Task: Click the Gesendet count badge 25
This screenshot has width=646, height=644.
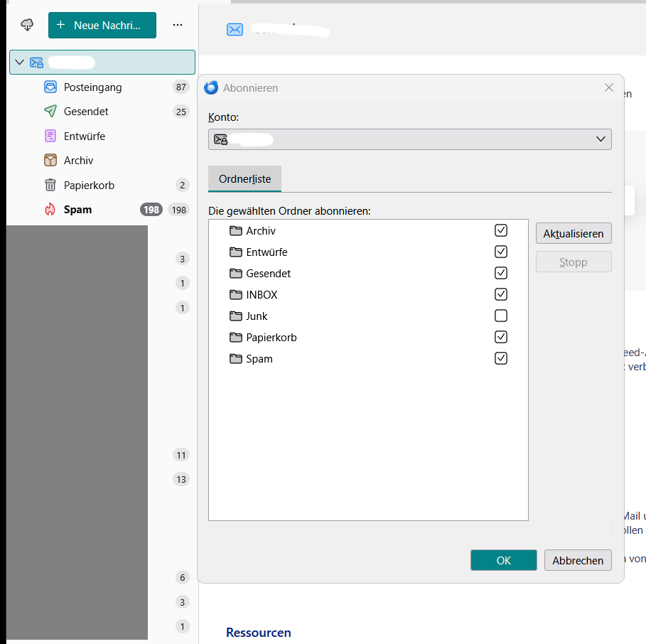Action: click(x=181, y=112)
